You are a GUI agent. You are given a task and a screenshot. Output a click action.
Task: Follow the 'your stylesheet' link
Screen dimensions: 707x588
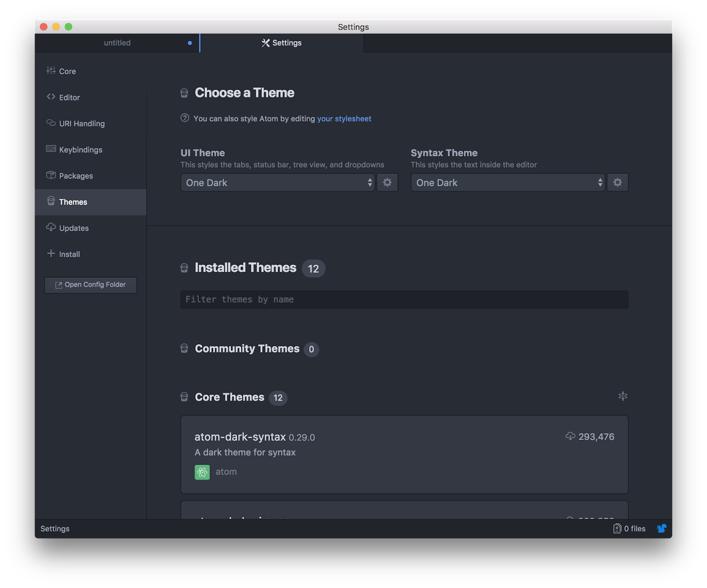(344, 118)
